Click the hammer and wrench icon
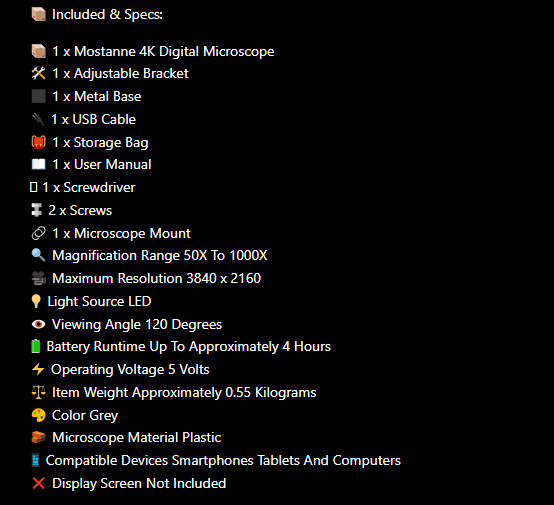This screenshot has height=505, width=554. [39, 74]
